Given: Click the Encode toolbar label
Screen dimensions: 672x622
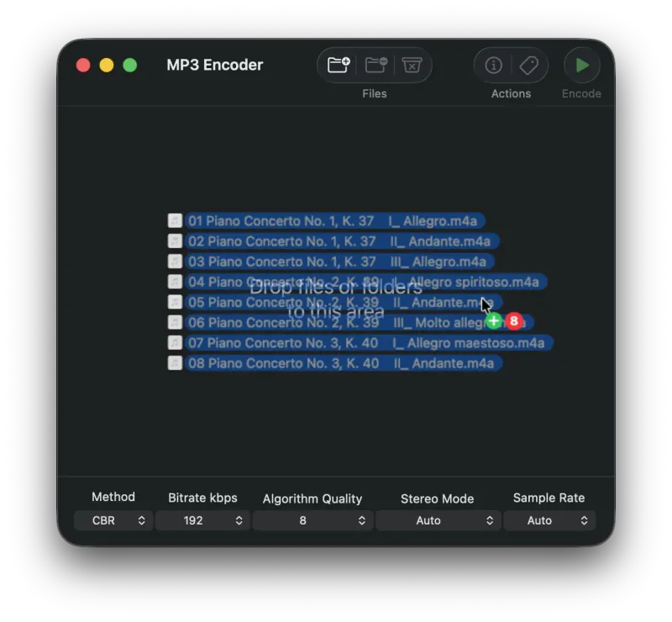Looking at the screenshot, I should pyautogui.click(x=581, y=93).
